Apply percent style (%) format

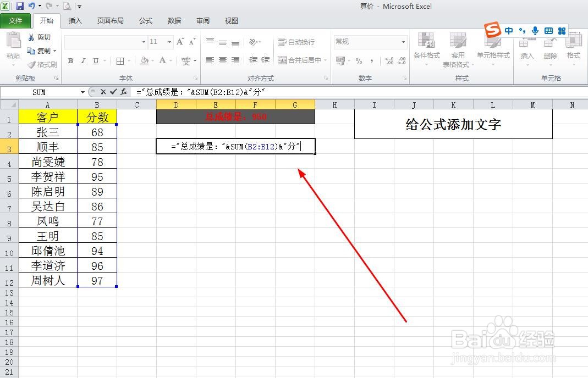click(359, 60)
